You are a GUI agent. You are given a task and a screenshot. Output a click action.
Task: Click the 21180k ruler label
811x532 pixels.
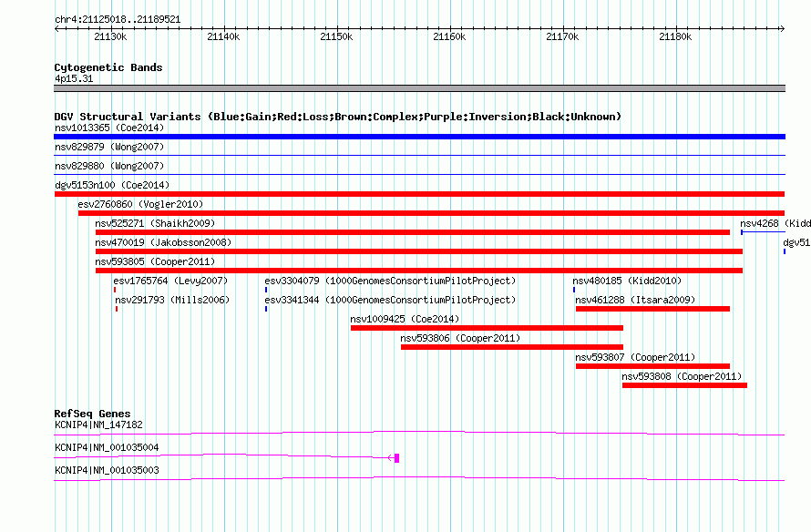(x=675, y=36)
